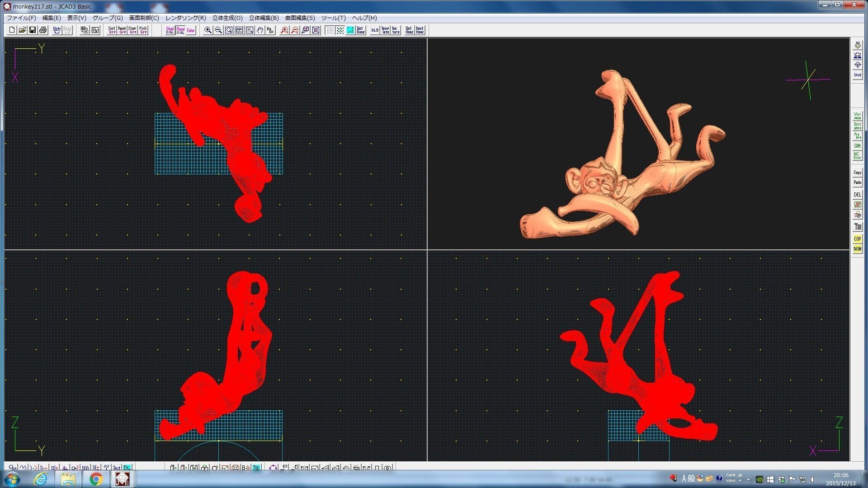Click the diamond gem icon in sidebar

click(858, 65)
